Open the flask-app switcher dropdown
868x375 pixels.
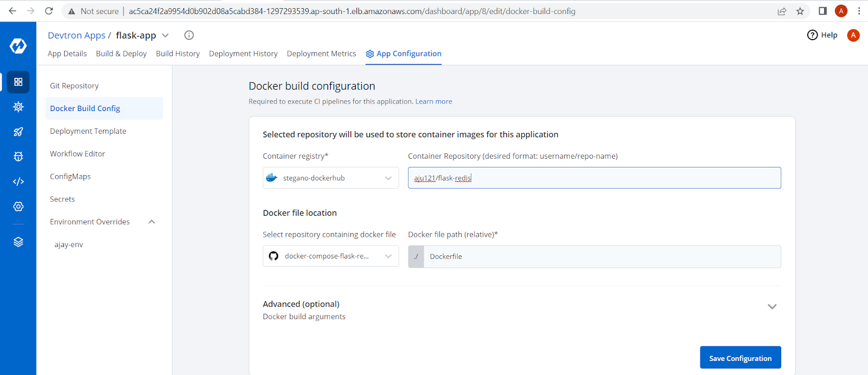pos(165,36)
